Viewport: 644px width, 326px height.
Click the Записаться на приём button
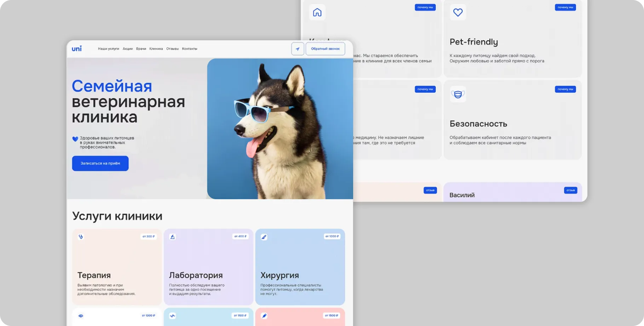pos(100,163)
